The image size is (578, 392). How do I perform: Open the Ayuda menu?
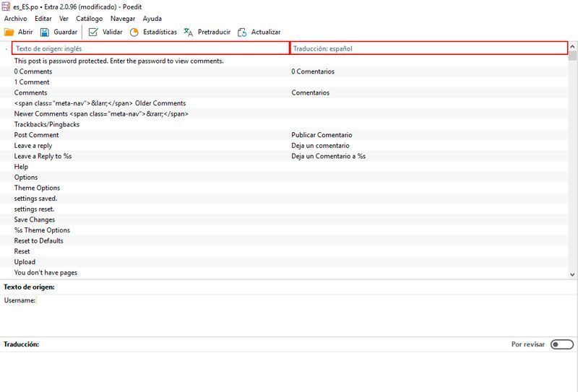pos(152,19)
